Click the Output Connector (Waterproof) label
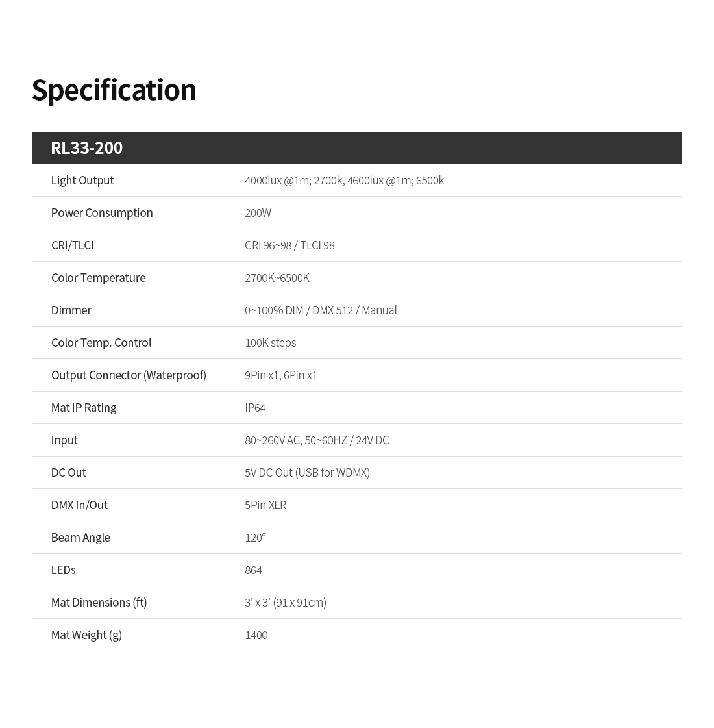This screenshot has width=714, height=728. tap(129, 375)
